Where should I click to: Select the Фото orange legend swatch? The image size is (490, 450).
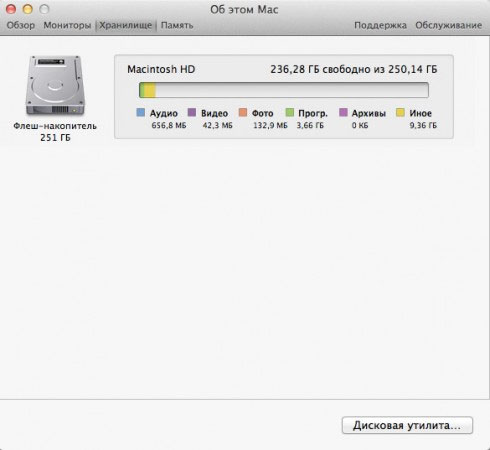243,112
